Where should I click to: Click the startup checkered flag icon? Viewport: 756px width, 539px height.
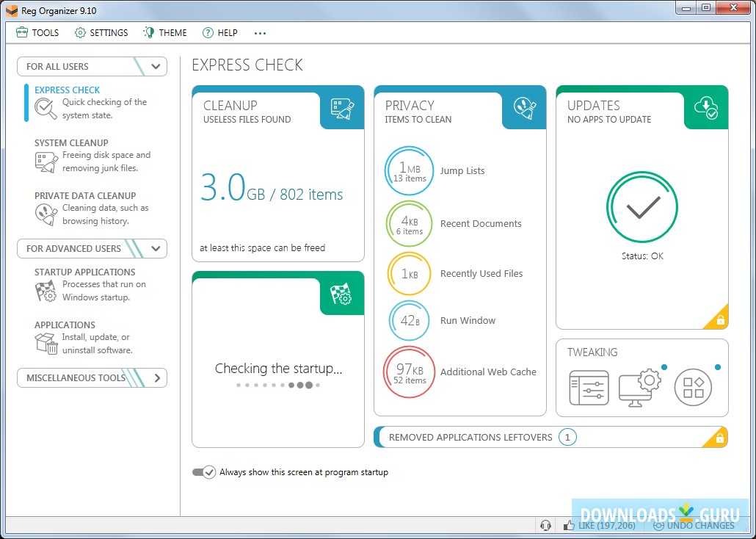pyautogui.click(x=342, y=294)
